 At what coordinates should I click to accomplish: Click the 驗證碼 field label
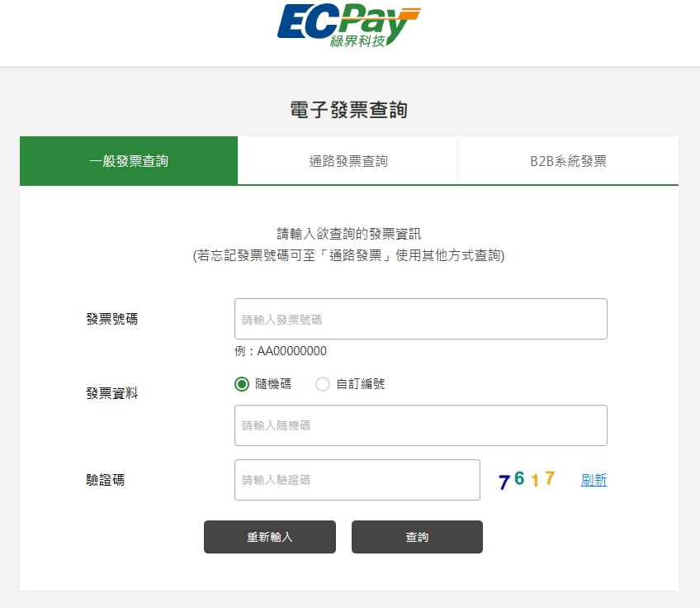coord(106,480)
